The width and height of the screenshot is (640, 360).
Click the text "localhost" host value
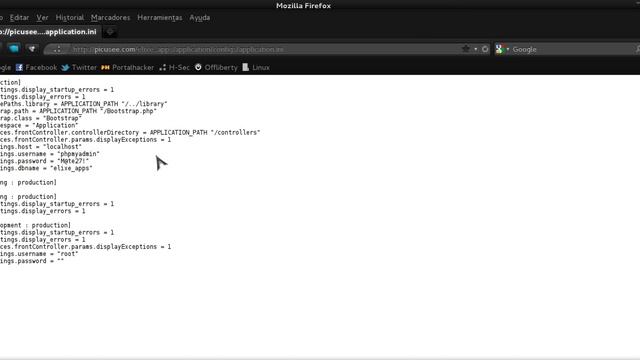click(62, 147)
